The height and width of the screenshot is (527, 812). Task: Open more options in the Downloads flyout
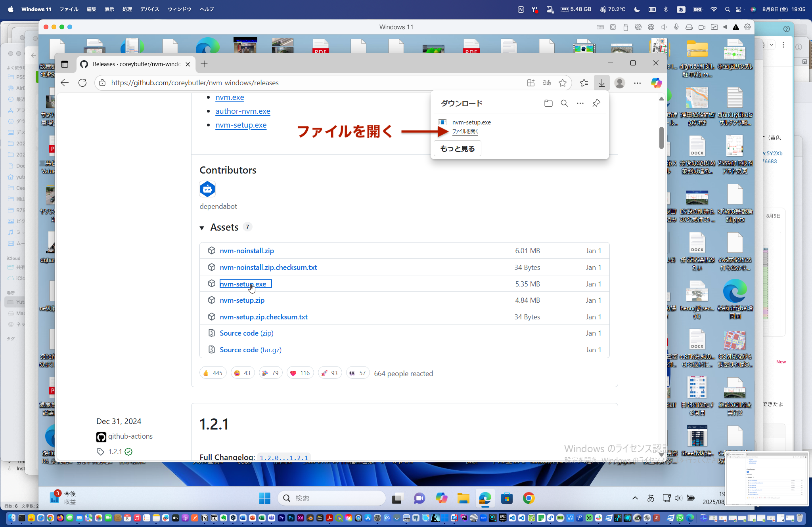click(580, 103)
